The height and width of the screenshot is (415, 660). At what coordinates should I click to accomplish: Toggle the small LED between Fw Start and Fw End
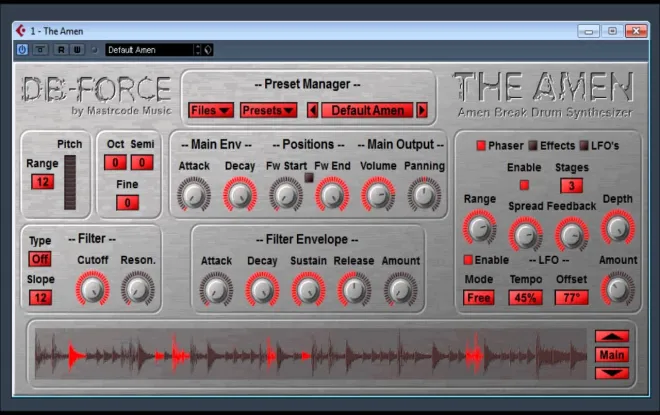coord(309,178)
